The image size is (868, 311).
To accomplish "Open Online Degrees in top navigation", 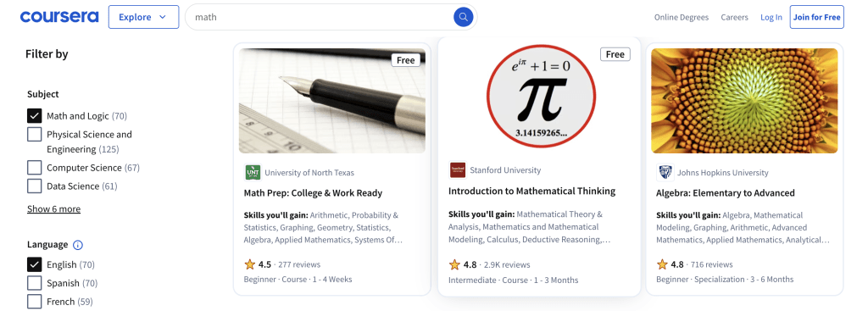I will 682,17.
